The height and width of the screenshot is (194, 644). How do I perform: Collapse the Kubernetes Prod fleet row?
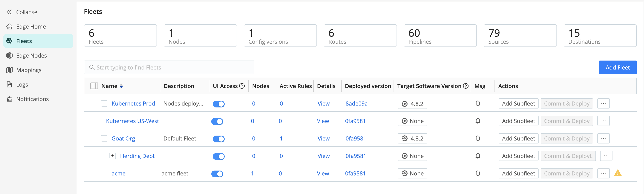pos(104,103)
